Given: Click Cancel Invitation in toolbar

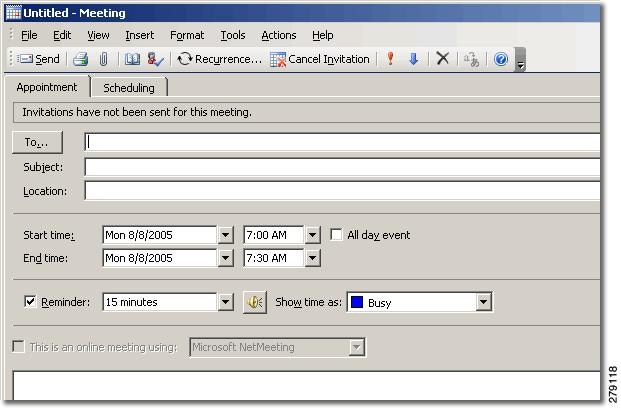Looking at the screenshot, I should (320, 59).
